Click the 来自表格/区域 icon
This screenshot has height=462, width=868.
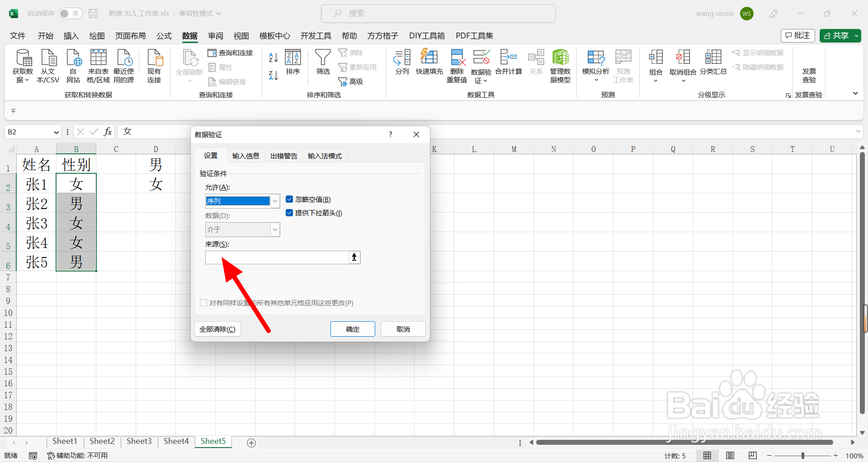click(98, 66)
